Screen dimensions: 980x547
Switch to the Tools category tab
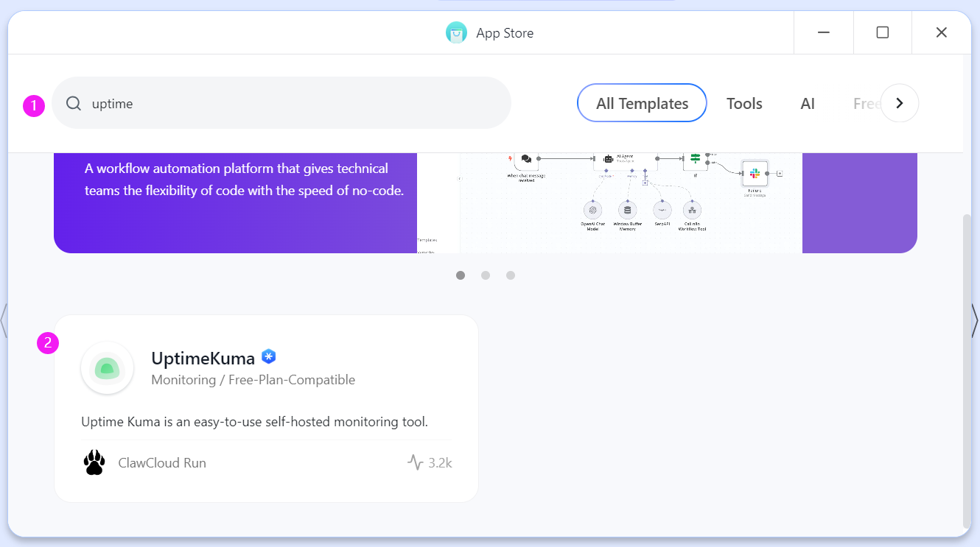tap(744, 104)
